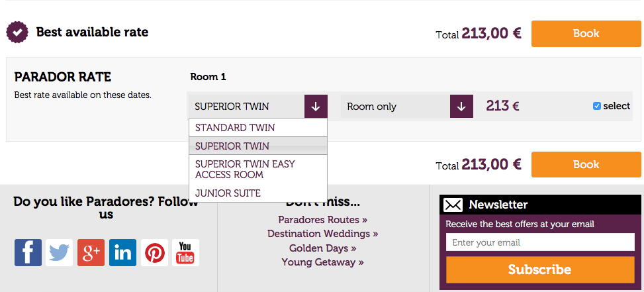Open the Google Plus icon

[91, 252]
